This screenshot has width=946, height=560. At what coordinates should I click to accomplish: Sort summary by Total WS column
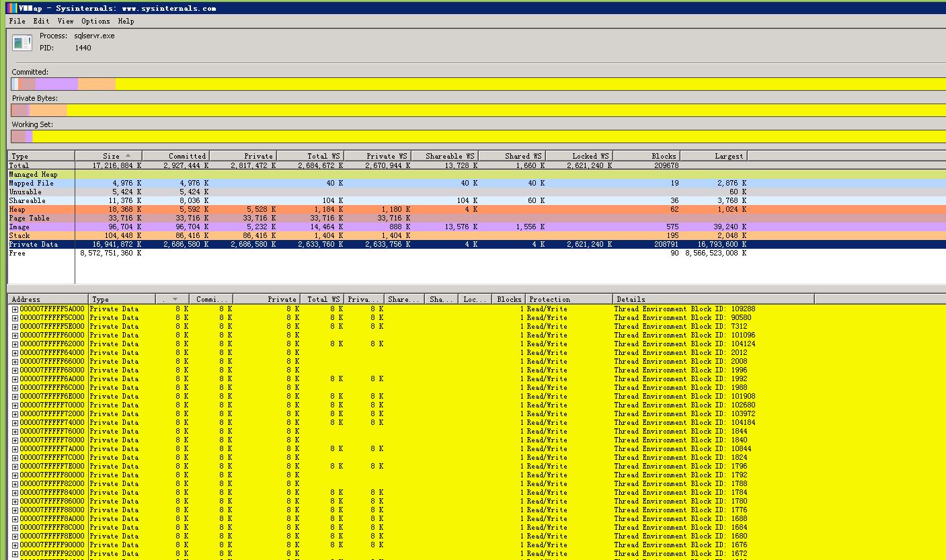(310, 156)
